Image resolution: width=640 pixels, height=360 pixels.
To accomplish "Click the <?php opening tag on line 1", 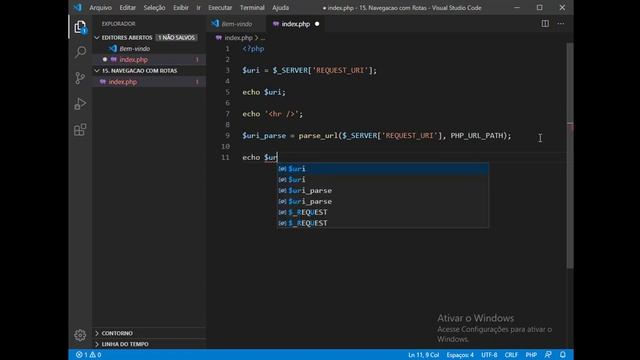I will (253, 49).
